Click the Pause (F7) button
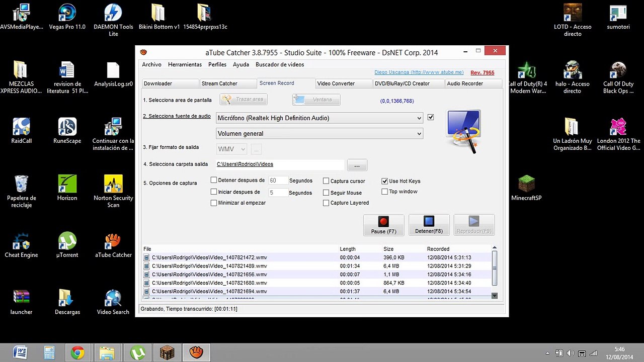This screenshot has height=362, width=644. click(x=383, y=225)
